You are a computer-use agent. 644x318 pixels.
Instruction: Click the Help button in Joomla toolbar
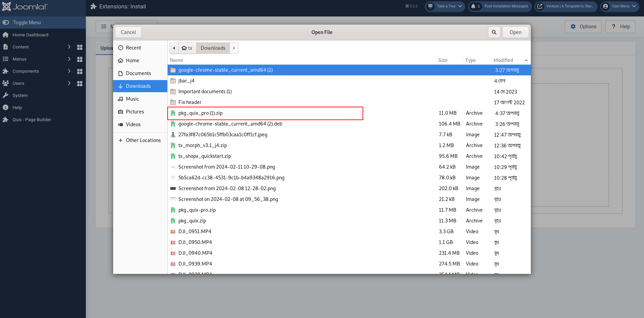pos(620,27)
